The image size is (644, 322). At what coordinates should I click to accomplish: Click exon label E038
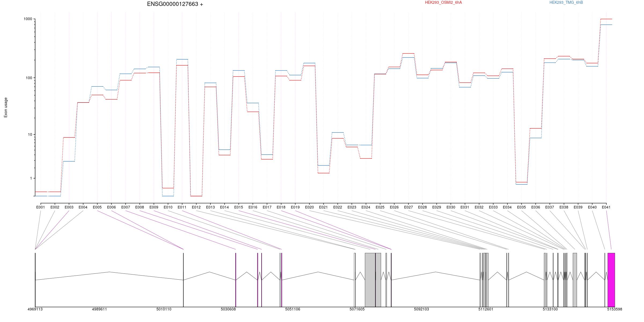coord(564,207)
